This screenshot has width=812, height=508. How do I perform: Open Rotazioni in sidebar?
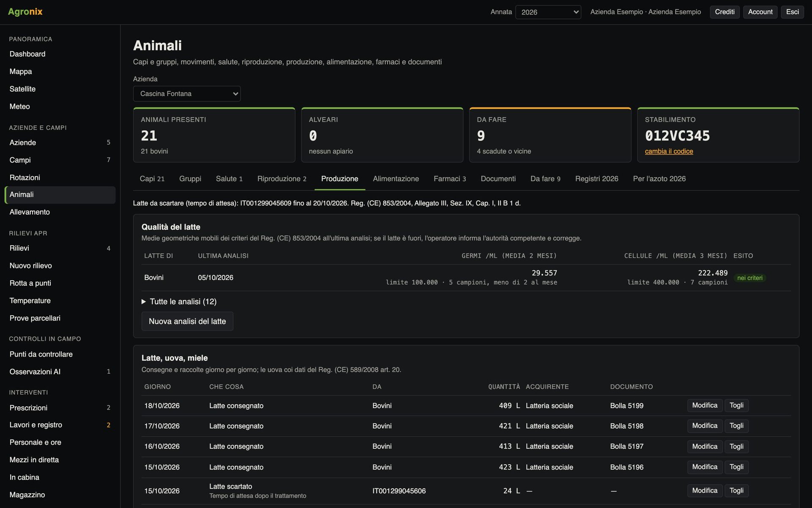[x=60, y=177]
